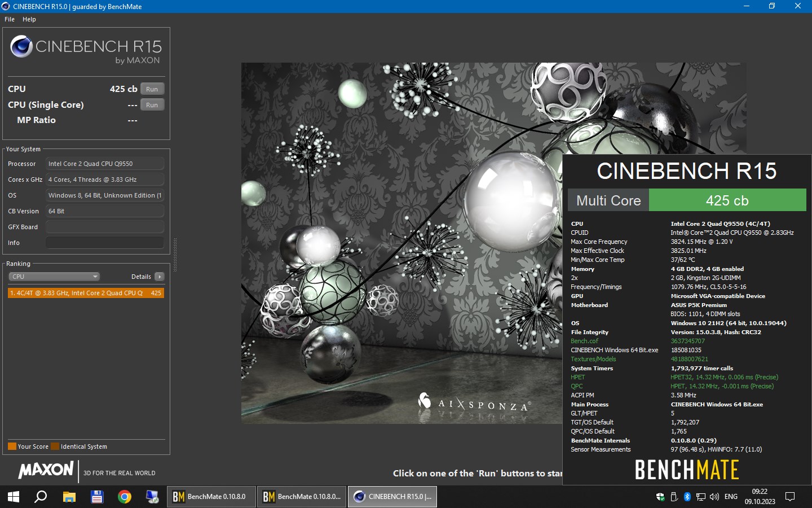Image resolution: width=812 pixels, height=508 pixels.
Task: Click the Processor field showing Core 2 Quad
Action: pos(105,164)
